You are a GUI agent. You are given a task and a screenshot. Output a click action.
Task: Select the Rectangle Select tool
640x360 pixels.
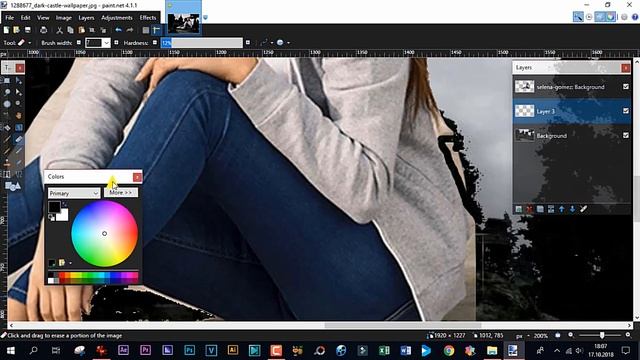click(x=7, y=80)
